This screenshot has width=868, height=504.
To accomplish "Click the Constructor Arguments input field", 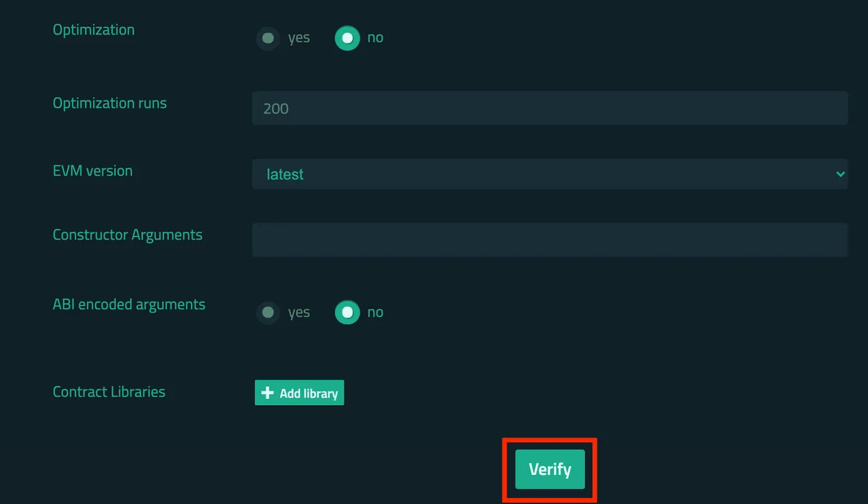I will point(550,240).
